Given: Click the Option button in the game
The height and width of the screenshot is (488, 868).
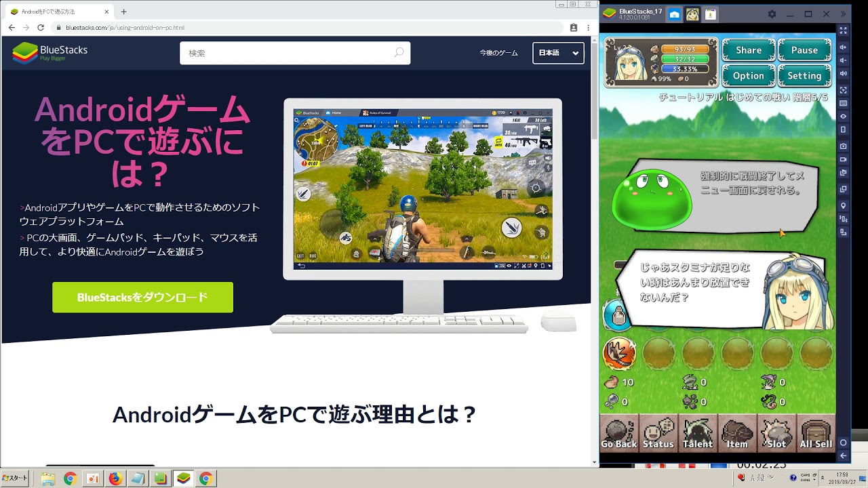Looking at the screenshot, I should coord(749,76).
